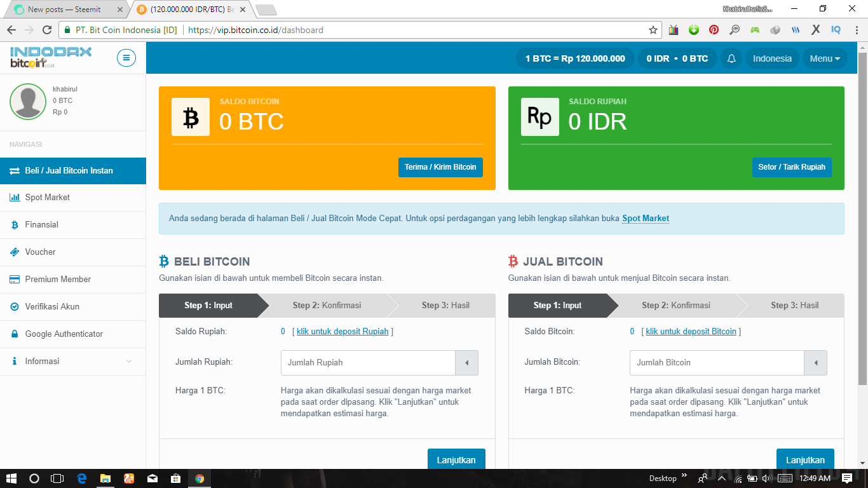
Task: Bookmark this page with the star icon
Action: pos(653,30)
